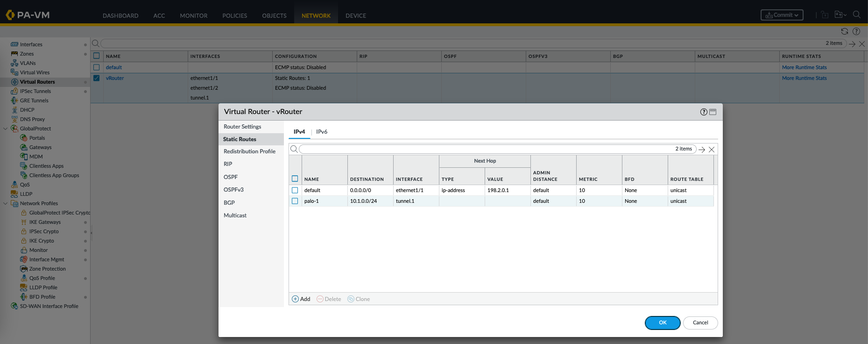Click the help icon in dialog title bar
868x344 pixels.
click(x=704, y=112)
